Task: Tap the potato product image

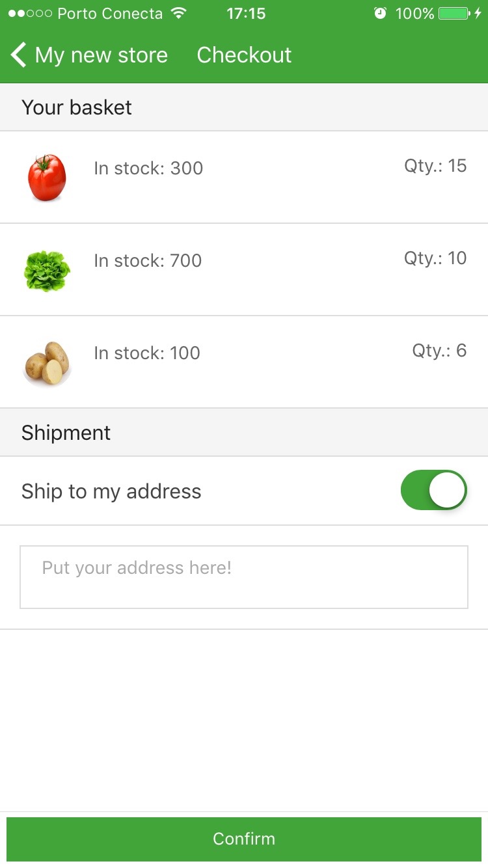Action: click(x=47, y=363)
